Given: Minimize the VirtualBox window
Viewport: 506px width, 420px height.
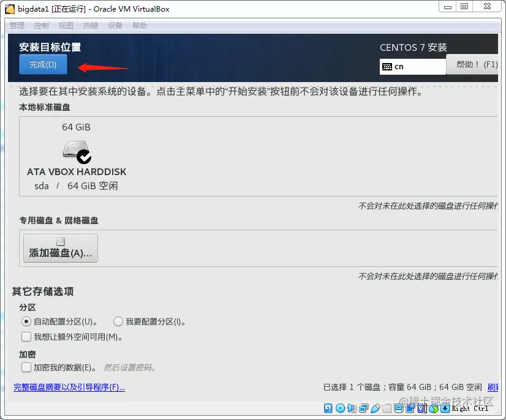Looking at the screenshot, I should click(x=448, y=7).
